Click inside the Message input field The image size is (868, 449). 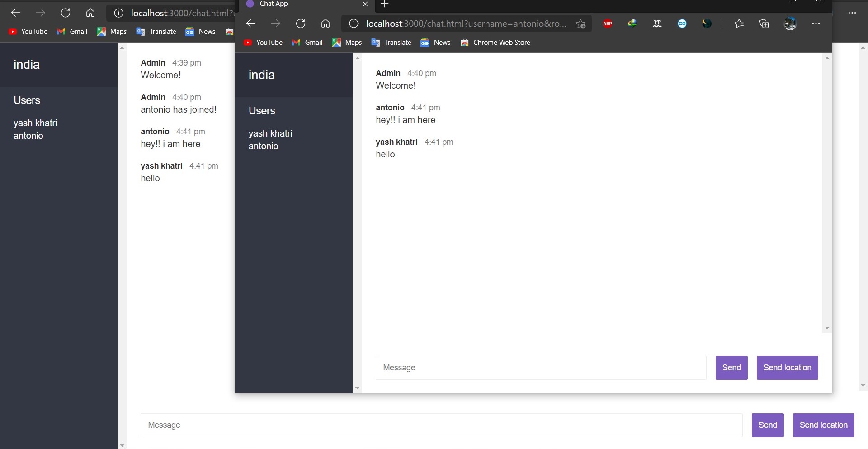(541, 368)
